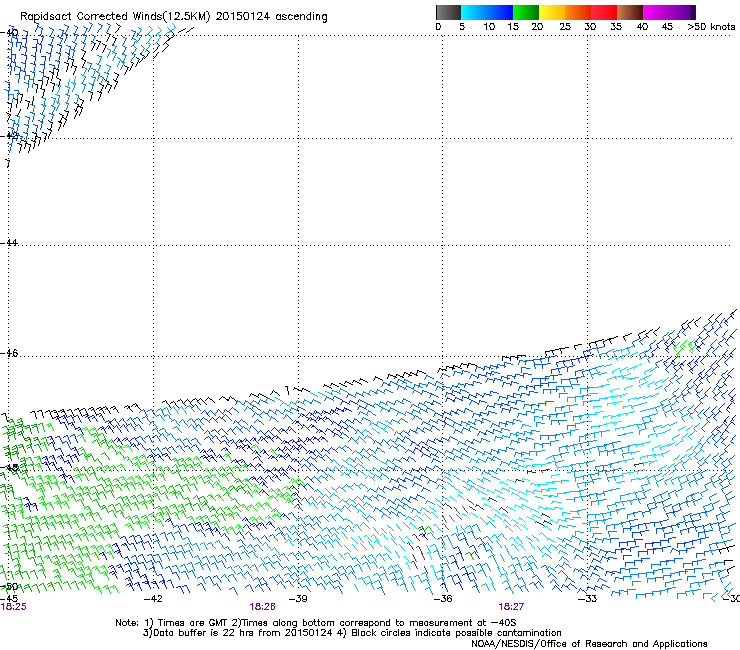Click the '>50 knots' legend label
This screenshot has width=740, height=650.
711,26
